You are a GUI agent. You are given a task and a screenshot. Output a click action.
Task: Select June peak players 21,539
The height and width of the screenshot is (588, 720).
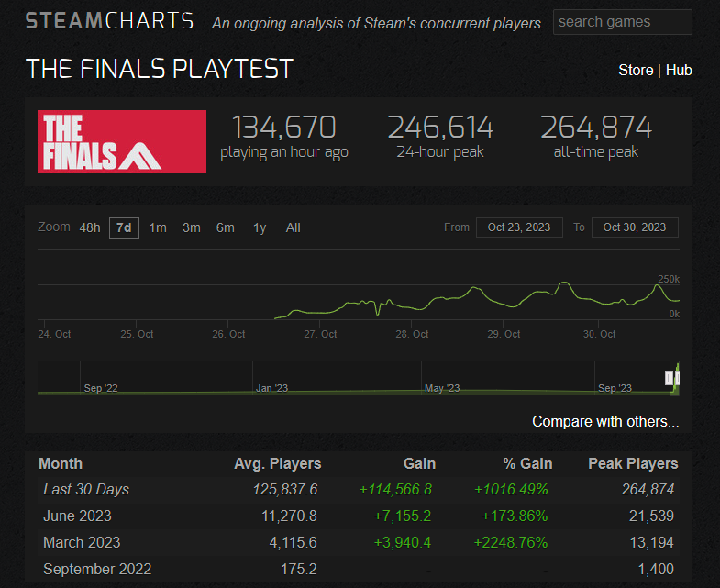tap(651, 516)
